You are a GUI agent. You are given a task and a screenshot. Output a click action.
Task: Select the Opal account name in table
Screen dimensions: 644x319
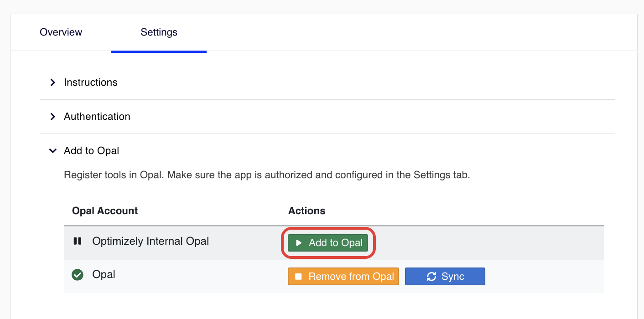pos(104,275)
